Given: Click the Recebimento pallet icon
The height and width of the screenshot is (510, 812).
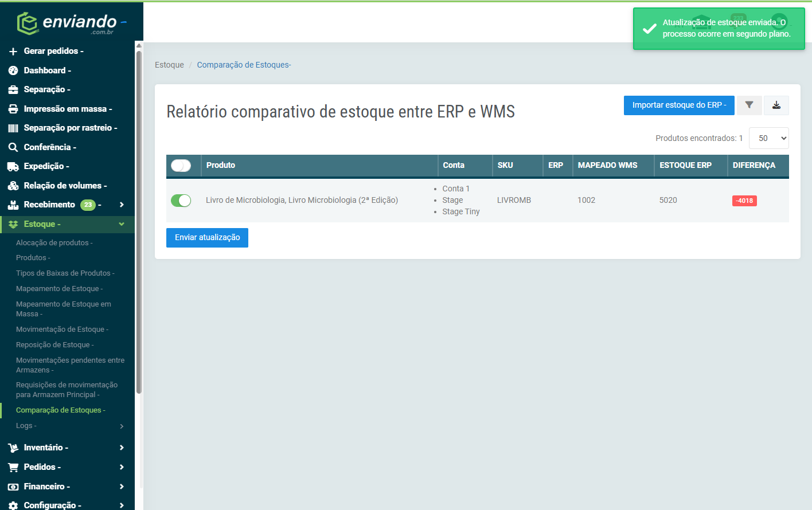Looking at the screenshot, I should coord(13,205).
